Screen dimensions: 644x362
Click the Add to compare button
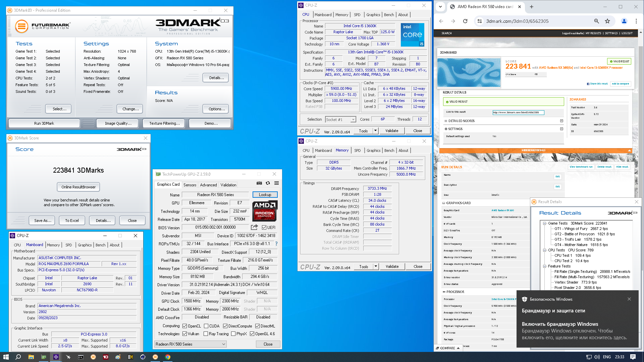tap(621, 84)
